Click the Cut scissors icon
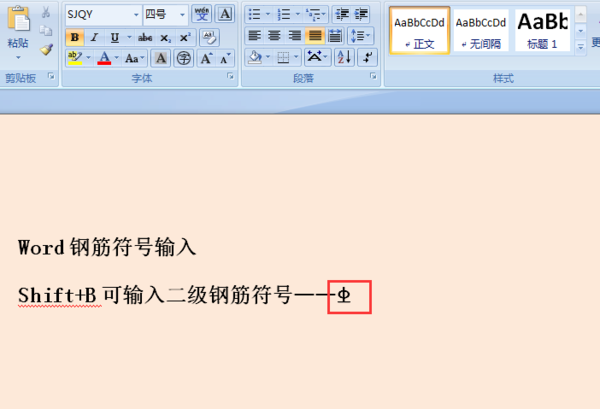The height and width of the screenshot is (409, 600). [46, 12]
